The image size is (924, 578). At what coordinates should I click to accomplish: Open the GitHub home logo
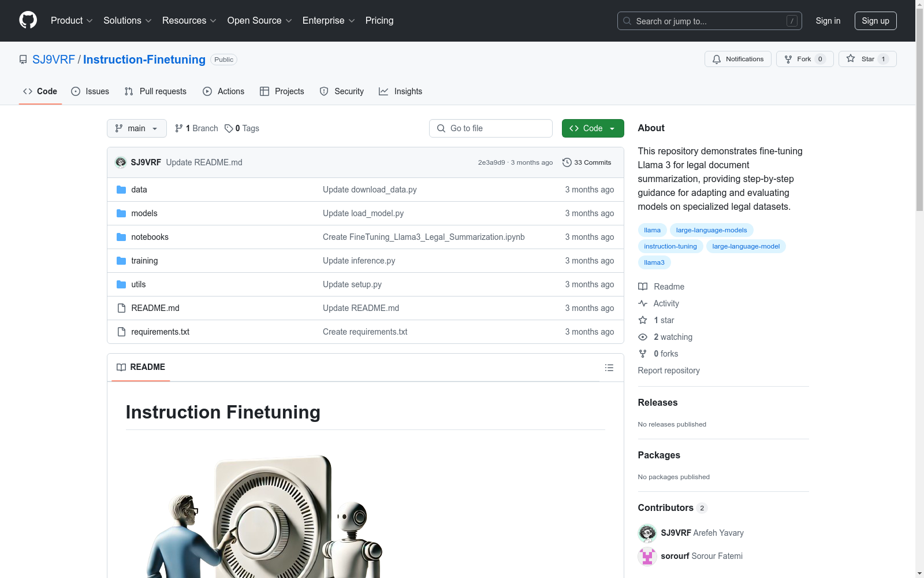tap(28, 20)
